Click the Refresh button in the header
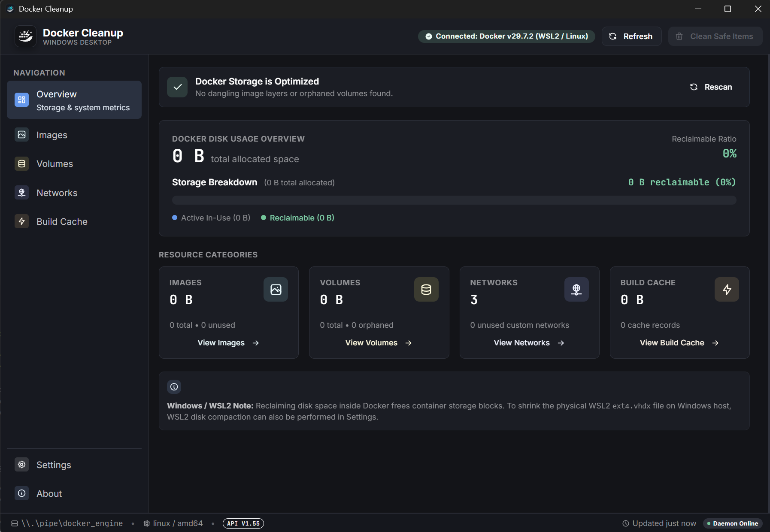This screenshot has width=770, height=532. [x=631, y=36]
